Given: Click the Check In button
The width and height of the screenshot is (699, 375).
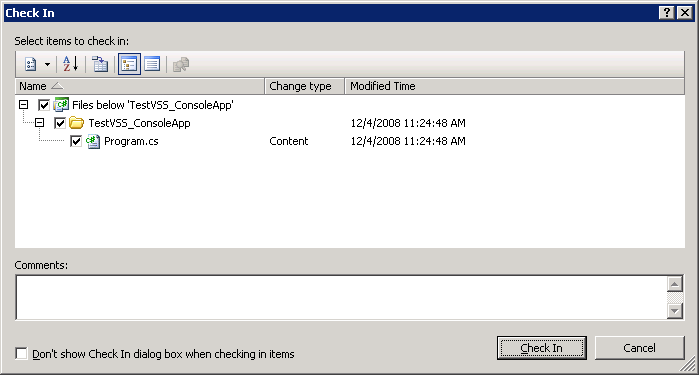Looking at the screenshot, I should tap(542, 348).
